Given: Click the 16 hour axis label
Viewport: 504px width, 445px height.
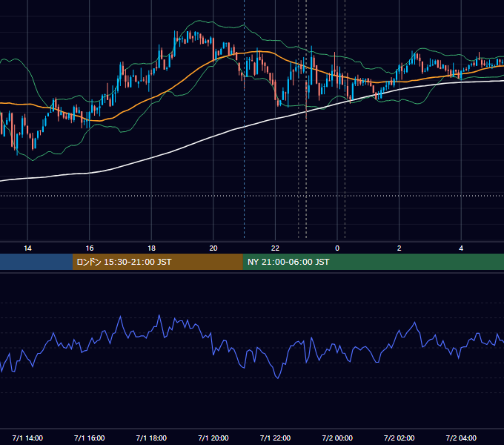Looking at the screenshot, I should click(90, 248).
